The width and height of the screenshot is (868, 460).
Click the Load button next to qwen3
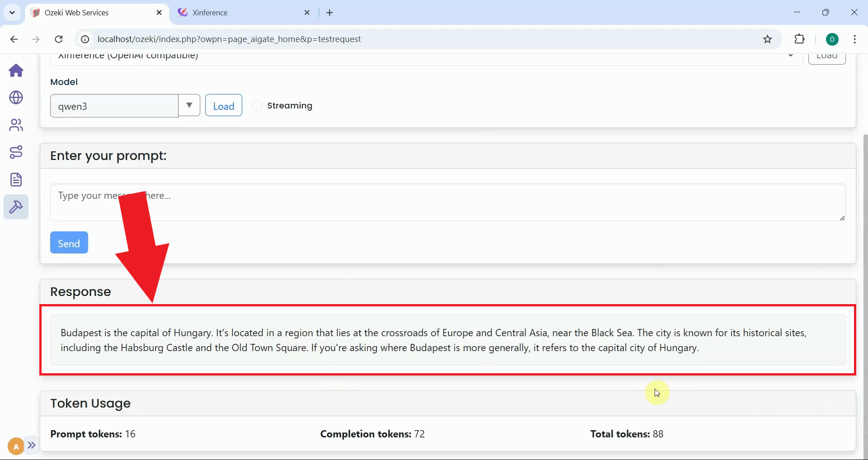[223, 105]
